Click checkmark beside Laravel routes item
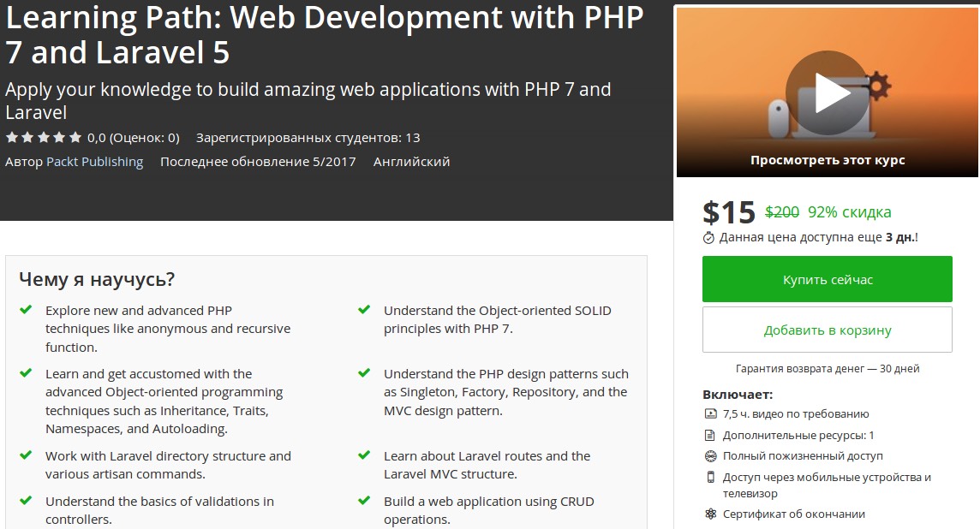The width and height of the screenshot is (980, 529). (364, 455)
